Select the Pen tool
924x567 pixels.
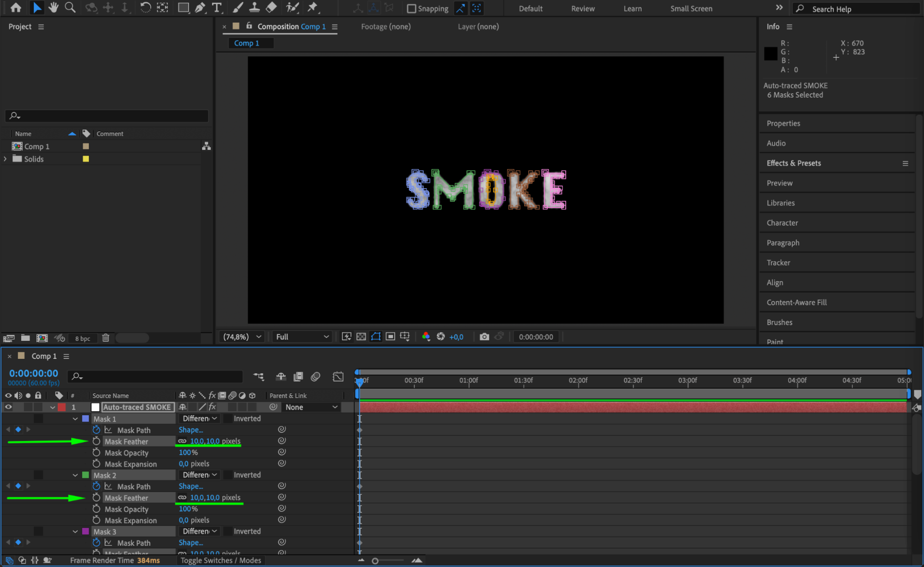pyautogui.click(x=200, y=7)
